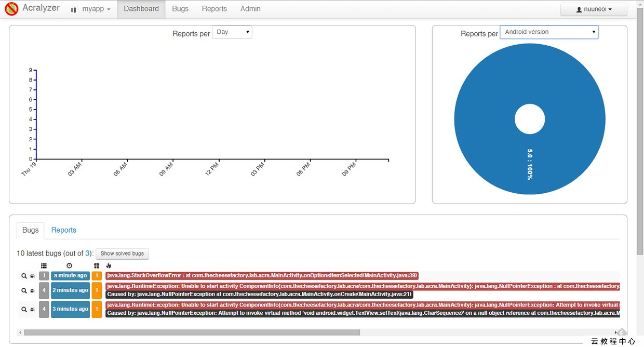644x347 pixels.
Task: Open the nuuneoi user menu
Action: tap(594, 9)
